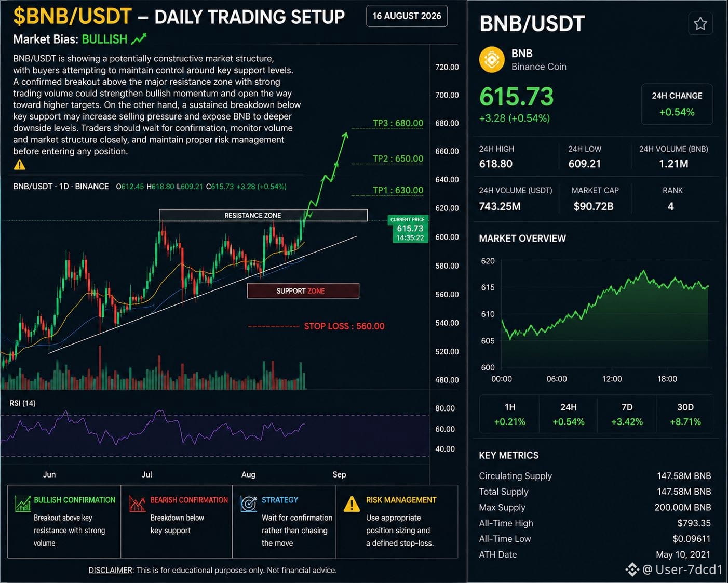728x583 pixels.
Task: Select the 1H performance tab
Action: pos(509,414)
